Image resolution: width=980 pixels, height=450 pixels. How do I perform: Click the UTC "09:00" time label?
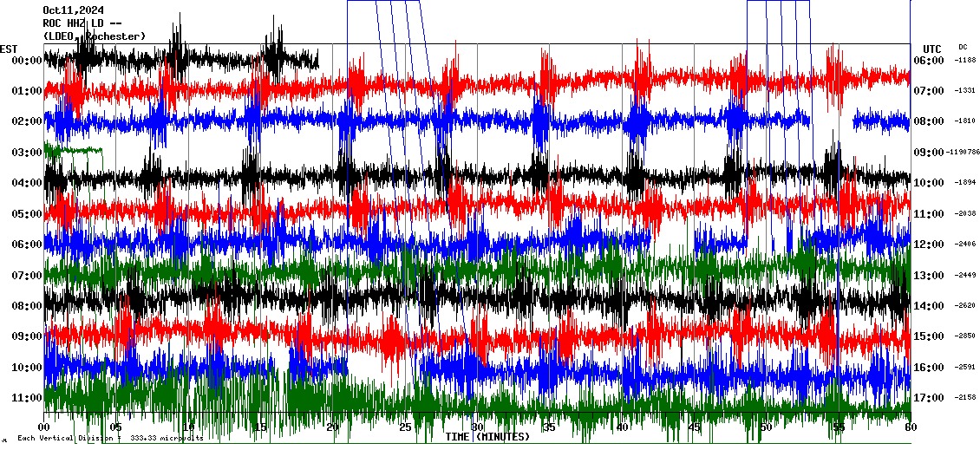pyautogui.click(x=929, y=153)
